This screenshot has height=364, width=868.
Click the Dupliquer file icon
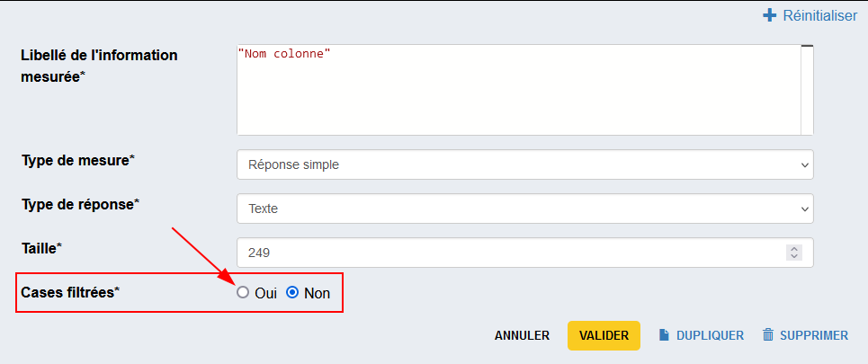(665, 335)
